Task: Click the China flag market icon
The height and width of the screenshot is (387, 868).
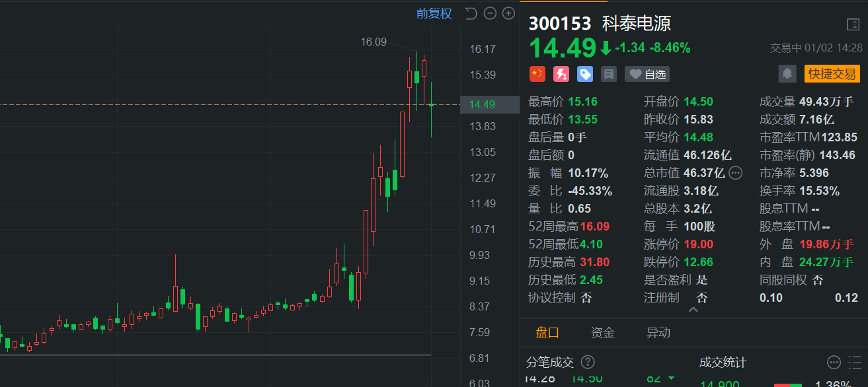Action: tap(537, 74)
